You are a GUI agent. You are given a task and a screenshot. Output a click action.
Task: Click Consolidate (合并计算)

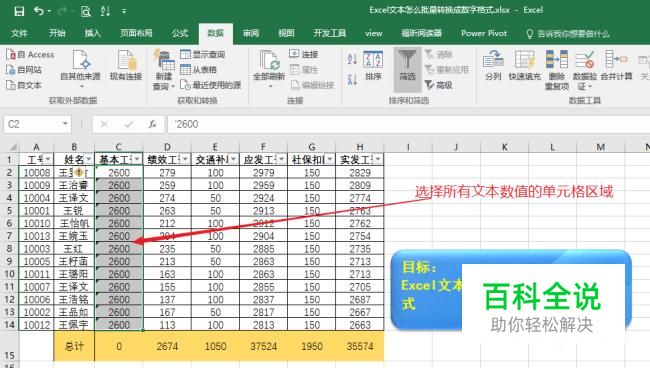pyautogui.click(x=616, y=65)
